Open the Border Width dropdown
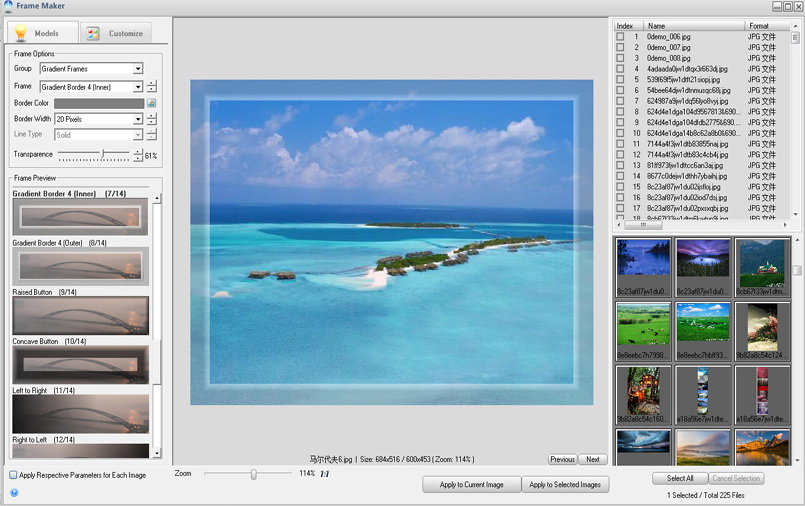805x506 pixels. [138, 119]
